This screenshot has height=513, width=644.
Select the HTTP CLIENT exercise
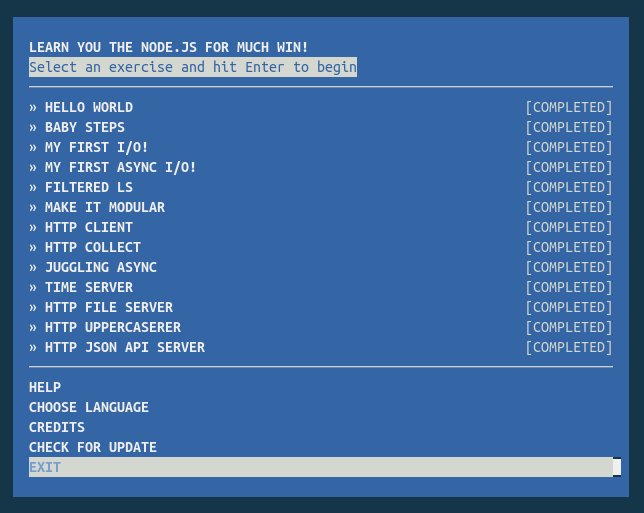[x=321, y=227]
